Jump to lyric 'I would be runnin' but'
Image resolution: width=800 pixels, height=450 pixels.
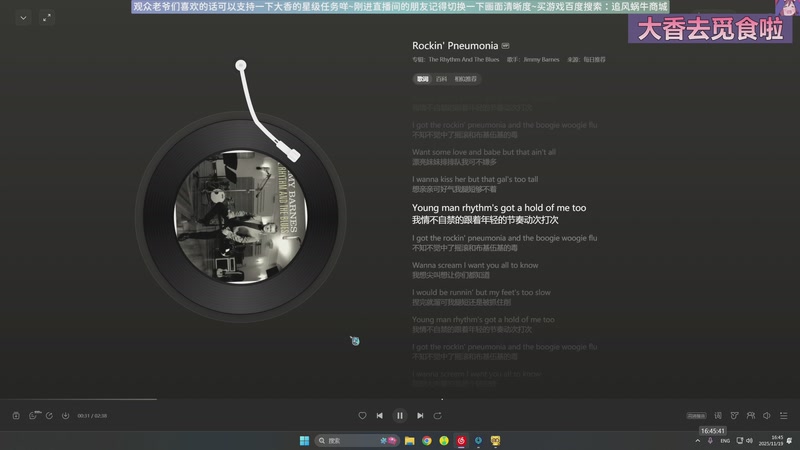pyautogui.click(x=481, y=293)
